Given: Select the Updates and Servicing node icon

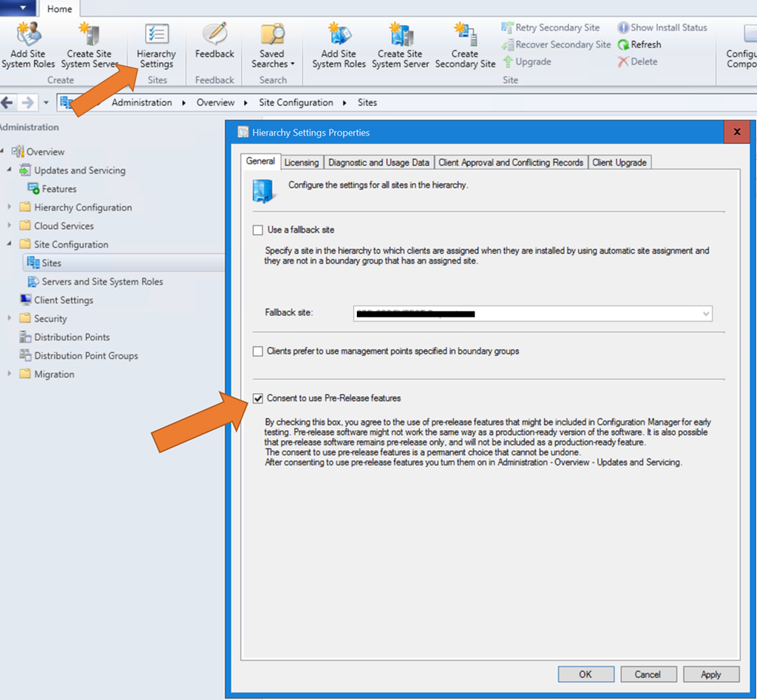Looking at the screenshot, I should pyautogui.click(x=25, y=170).
